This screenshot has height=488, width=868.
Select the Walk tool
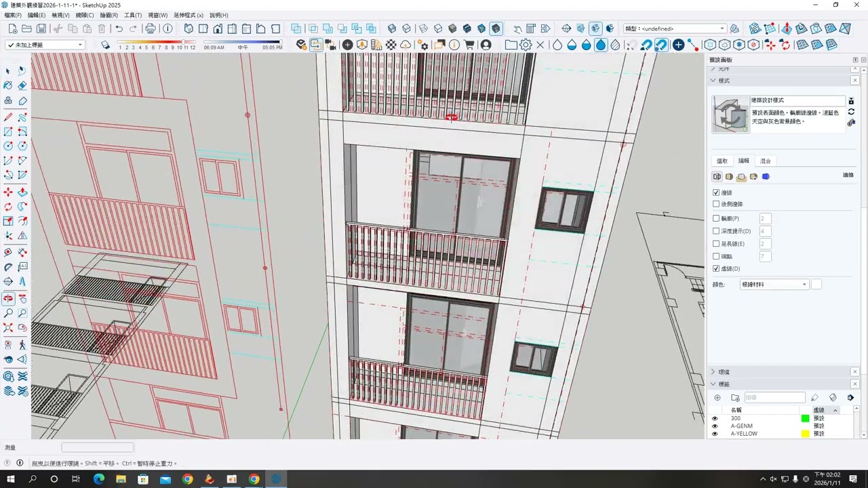tap(22, 344)
